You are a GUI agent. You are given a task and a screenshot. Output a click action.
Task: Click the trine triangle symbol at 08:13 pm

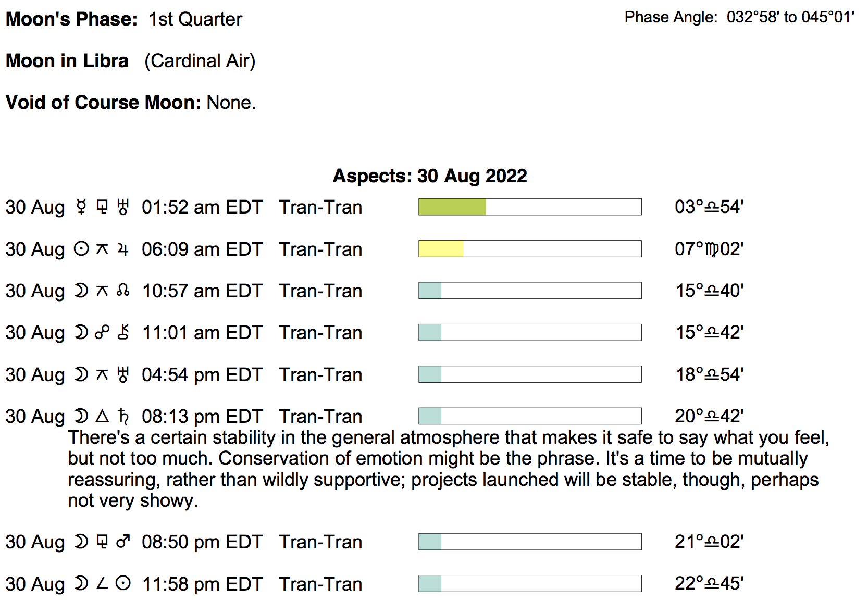102,416
